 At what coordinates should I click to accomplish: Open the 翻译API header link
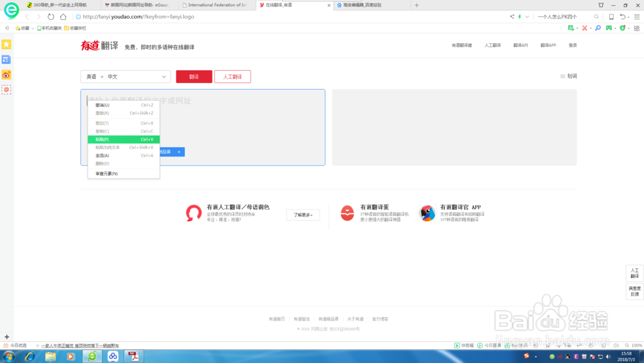pyautogui.click(x=520, y=45)
